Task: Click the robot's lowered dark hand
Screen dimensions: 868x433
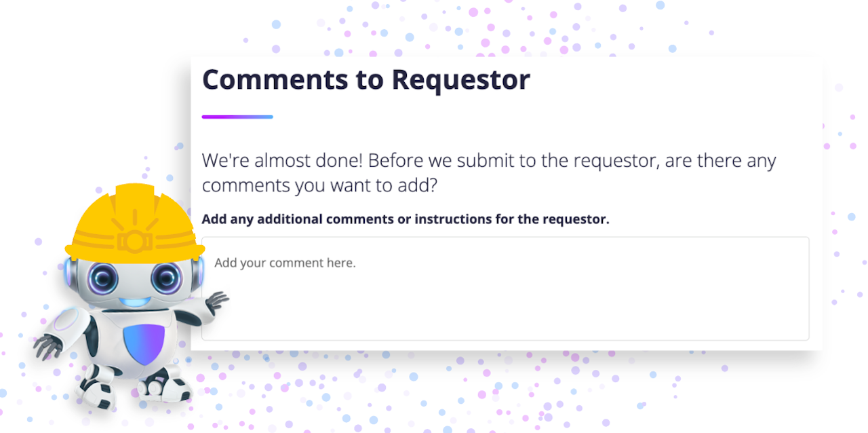Action: (x=47, y=346)
